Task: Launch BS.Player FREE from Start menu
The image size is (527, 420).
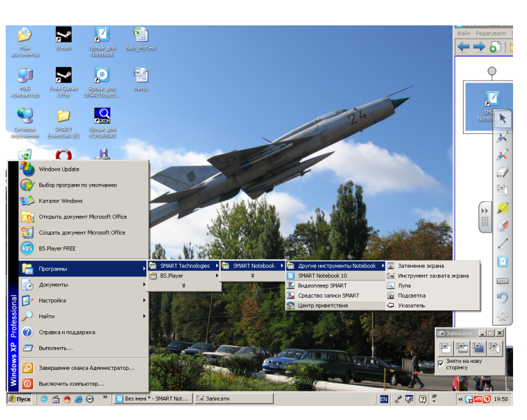Action: point(84,248)
